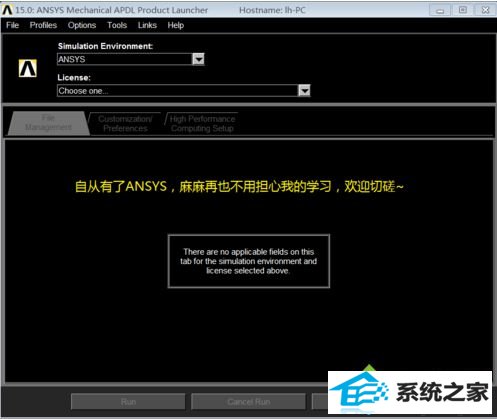The height and width of the screenshot is (419, 497).
Task: Open the File menu
Action: [x=12, y=25]
